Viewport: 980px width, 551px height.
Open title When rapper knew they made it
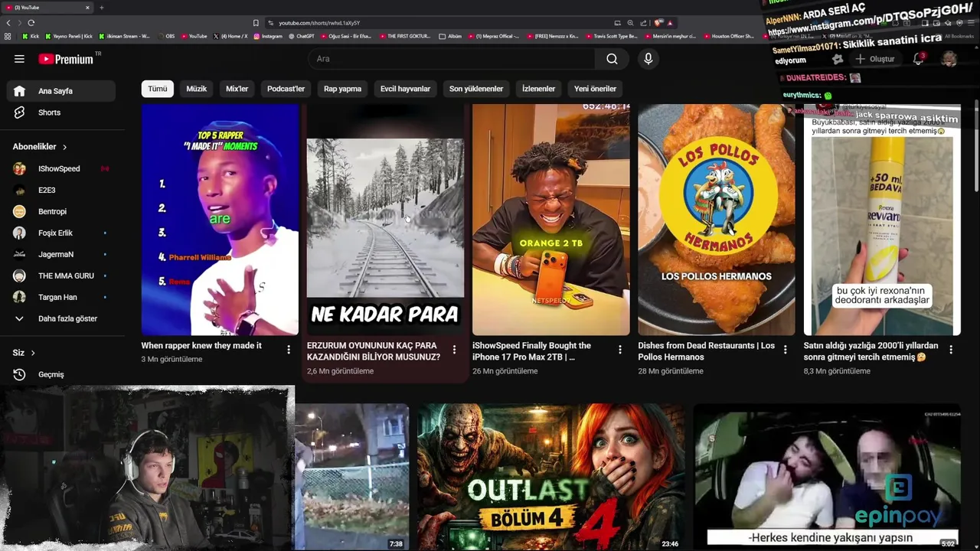click(201, 346)
